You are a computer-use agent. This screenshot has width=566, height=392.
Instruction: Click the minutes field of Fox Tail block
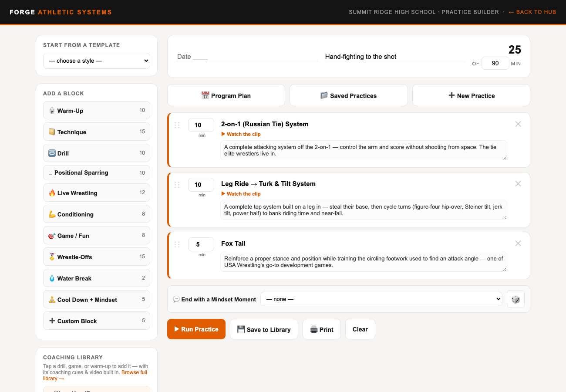(201, 244)
